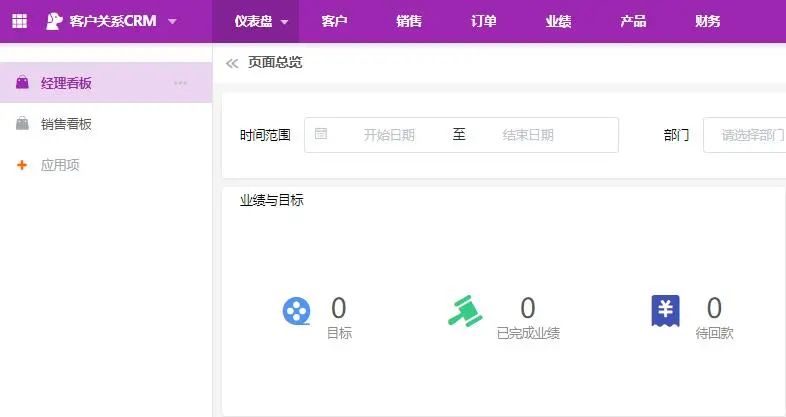Open the 订单 tab
The image size is (786, 417).
point(484,21)
